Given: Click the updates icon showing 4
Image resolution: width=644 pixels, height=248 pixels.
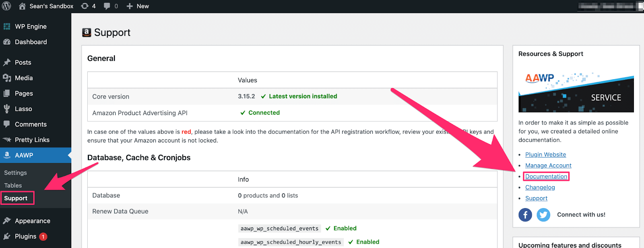Looking at the screenshot, I should [x=85, y=6].
